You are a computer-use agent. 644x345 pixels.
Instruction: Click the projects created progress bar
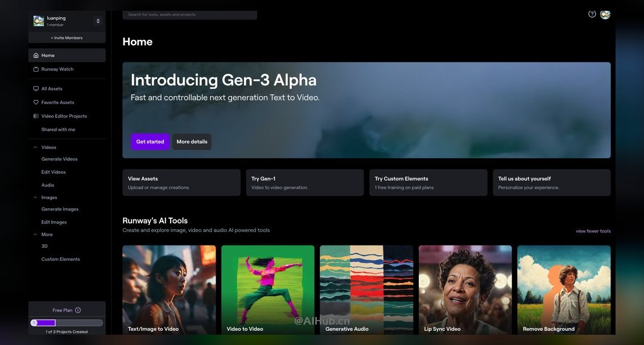click(x=67, y=323)
